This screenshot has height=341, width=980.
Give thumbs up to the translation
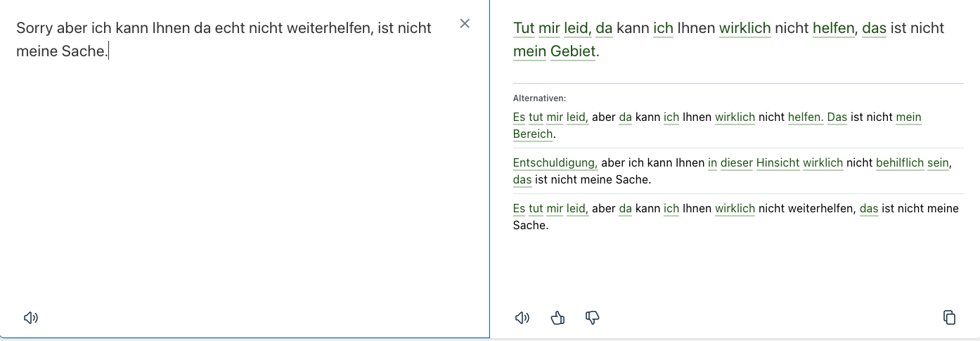click(x=557, y=318)
